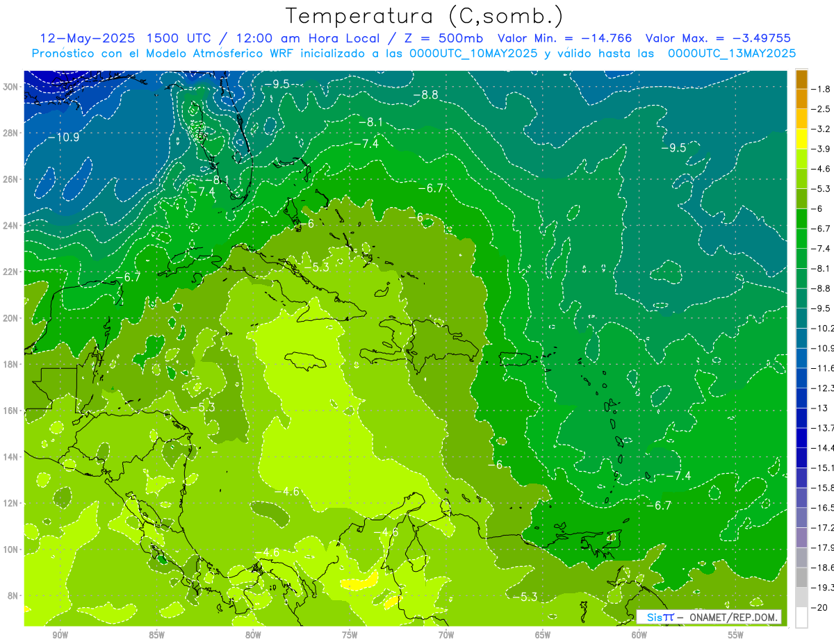Click the '20N' latitude axis label

click(10, 318)
